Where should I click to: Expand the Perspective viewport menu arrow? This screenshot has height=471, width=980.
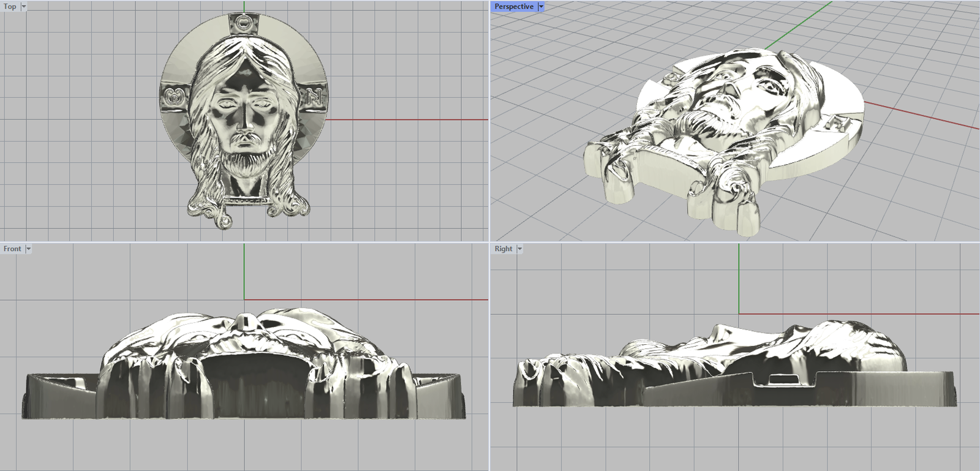(541, 7)
